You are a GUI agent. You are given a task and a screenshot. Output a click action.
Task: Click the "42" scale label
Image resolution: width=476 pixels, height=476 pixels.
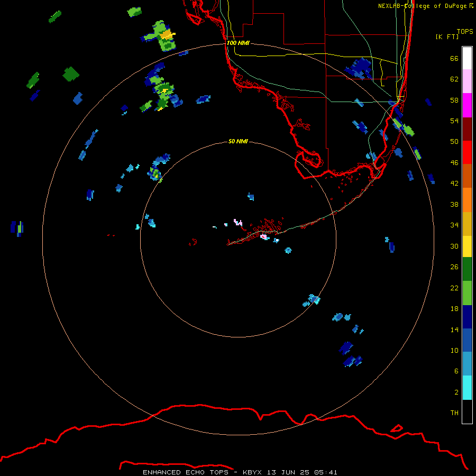coord(454,184)
